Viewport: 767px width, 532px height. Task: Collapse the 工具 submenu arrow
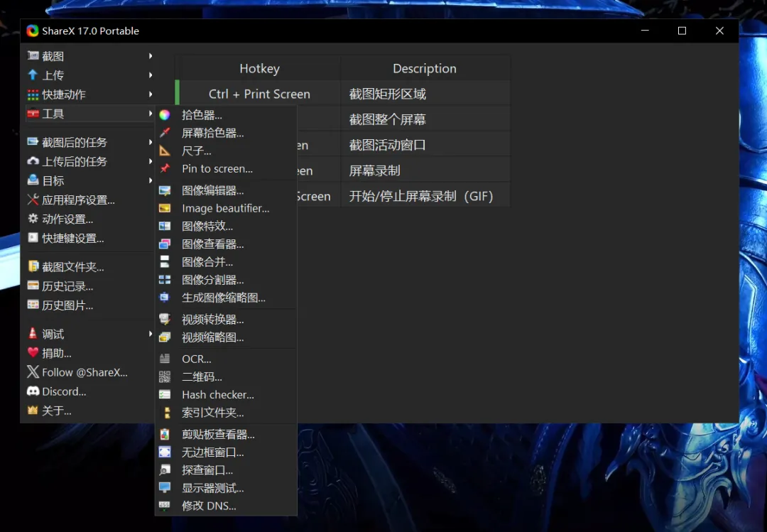click(151, 113)
